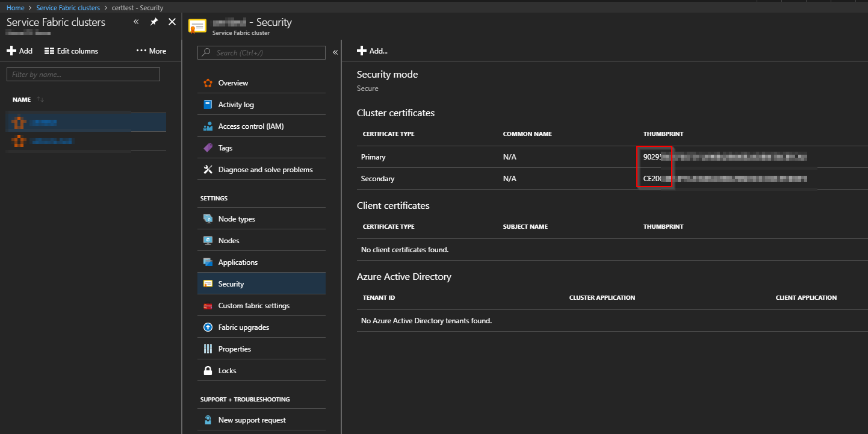Collapse the Service Fabric clusters list pane

(135, 21)
